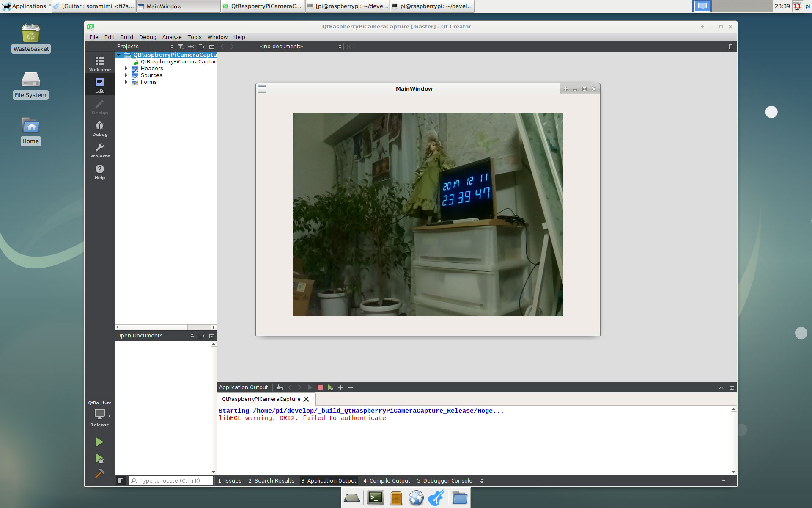
Task: Open Debug mode in sidebar
Action: pyautogui.click(x=100, y=128)
